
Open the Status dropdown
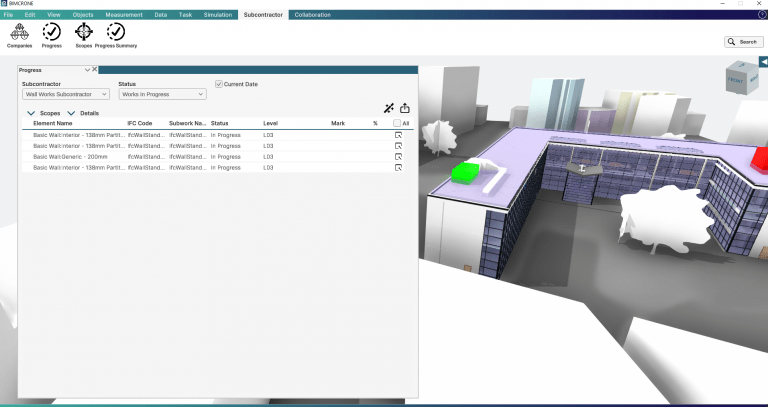click(x=162, y=94)
